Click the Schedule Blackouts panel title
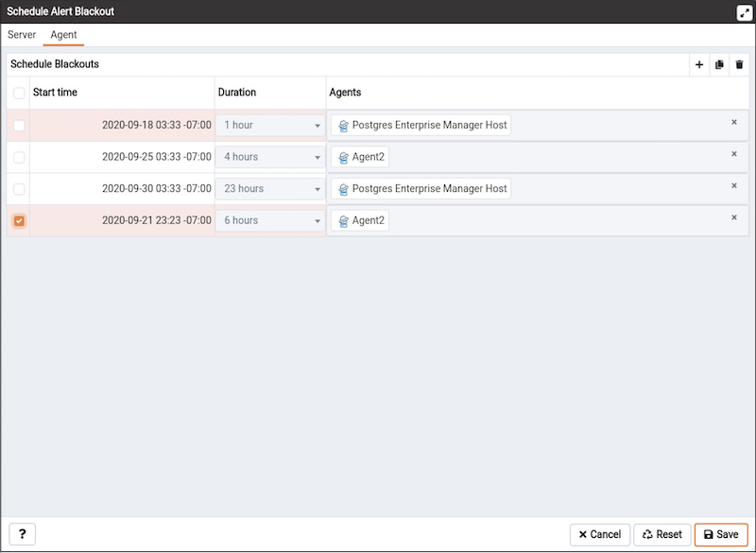 (55, 64)
